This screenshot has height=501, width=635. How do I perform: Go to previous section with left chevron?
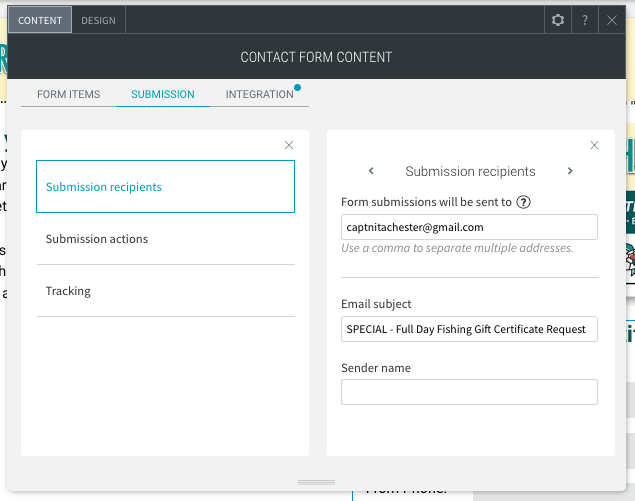tap(371, 171)
